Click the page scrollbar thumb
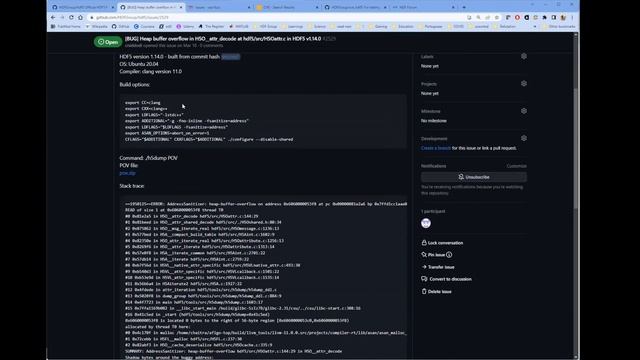 coord(576,149)
